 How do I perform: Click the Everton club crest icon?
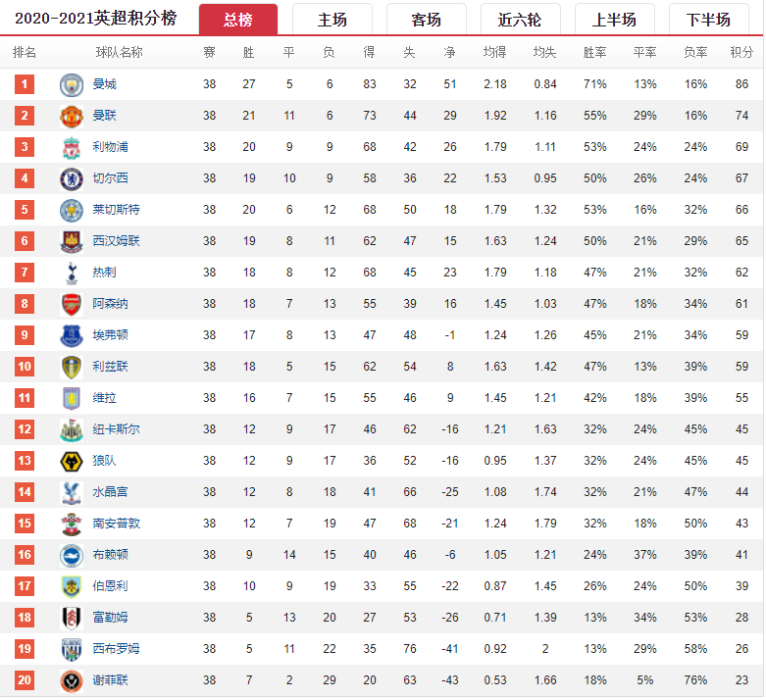pyautogui.click(x=72, y=335)
